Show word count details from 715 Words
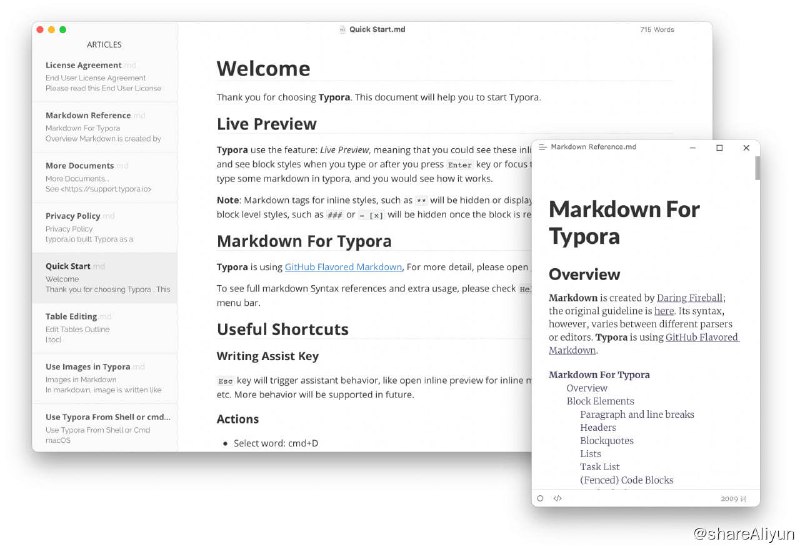This screenshot has height=549, width=800. click(657, 30)
